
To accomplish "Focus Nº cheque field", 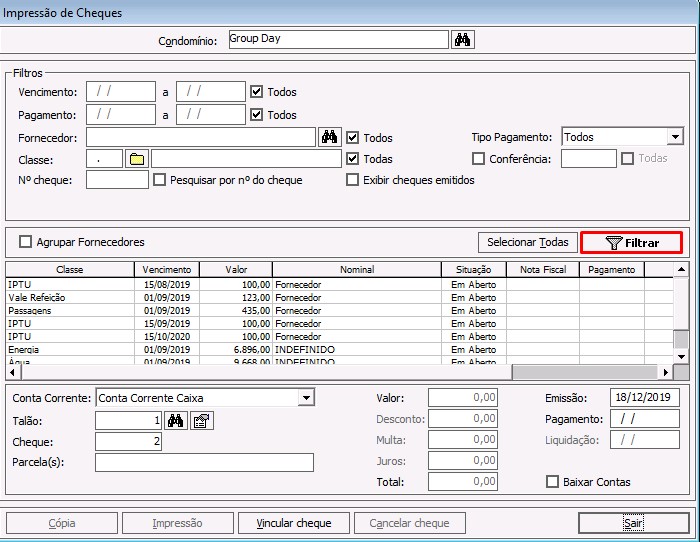I will tap(117, 179).
